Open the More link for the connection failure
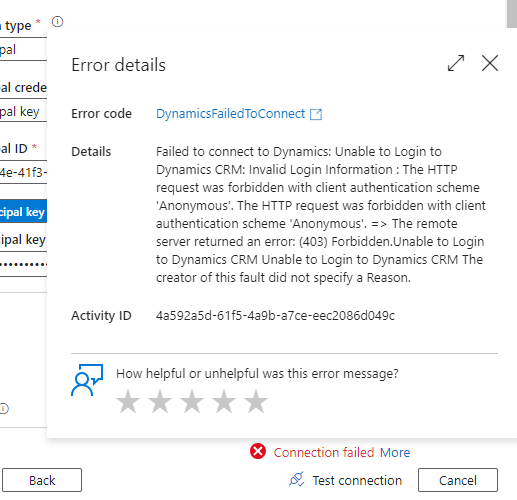Screen dimensions: 517x500 (x=395, y=452)
